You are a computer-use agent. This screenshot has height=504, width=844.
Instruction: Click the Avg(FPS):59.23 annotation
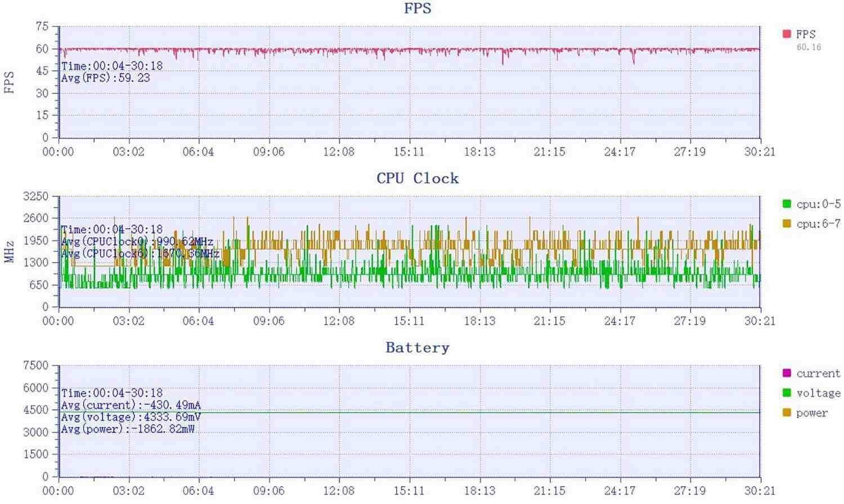click(106, 78)
